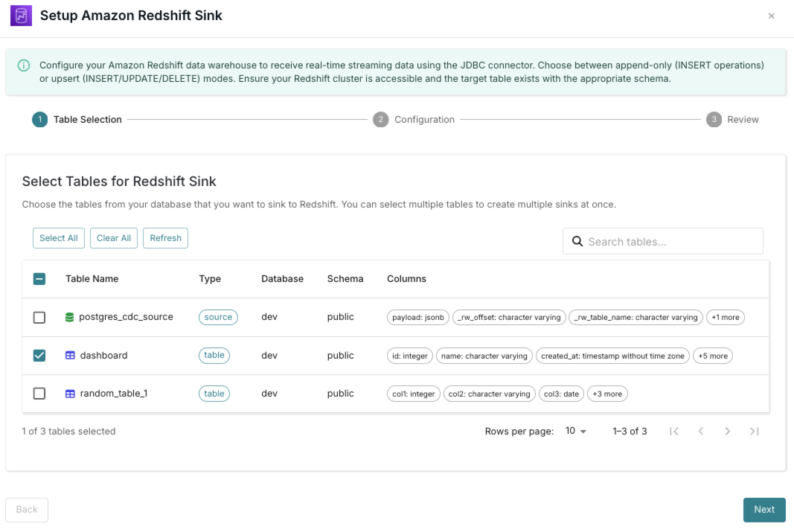Click the '_rw_offset: character varying' chip

tap(509, 318)
